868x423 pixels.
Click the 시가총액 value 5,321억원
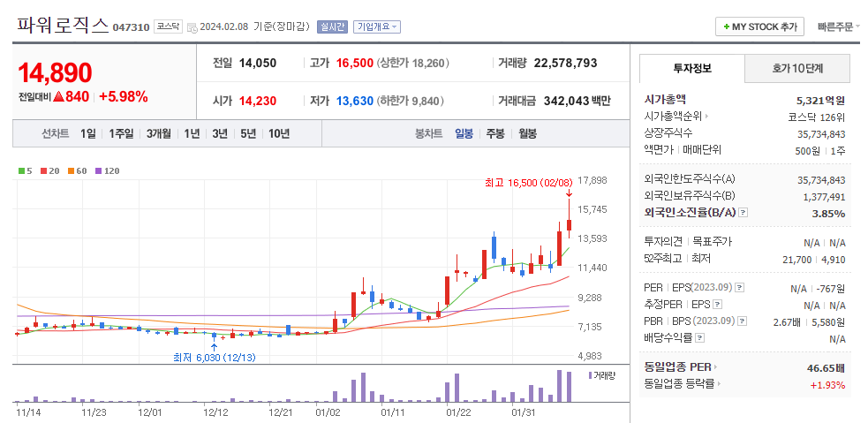(820, 101)
